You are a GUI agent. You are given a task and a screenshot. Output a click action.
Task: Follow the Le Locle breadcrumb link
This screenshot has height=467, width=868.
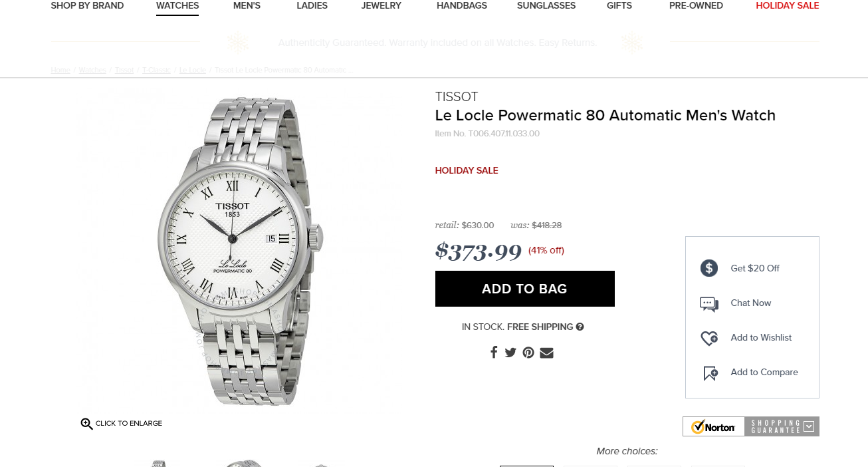(193, 70)
